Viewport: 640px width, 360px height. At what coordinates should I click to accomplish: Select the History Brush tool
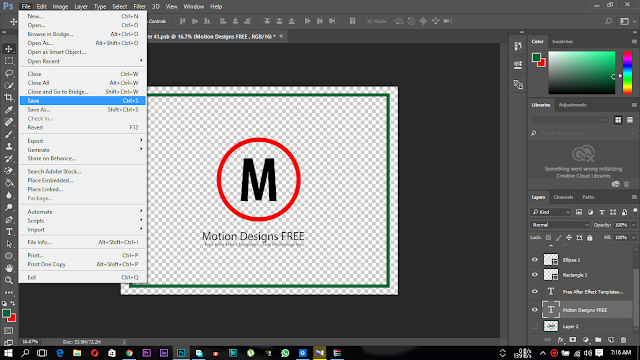(x=9, y=159)
